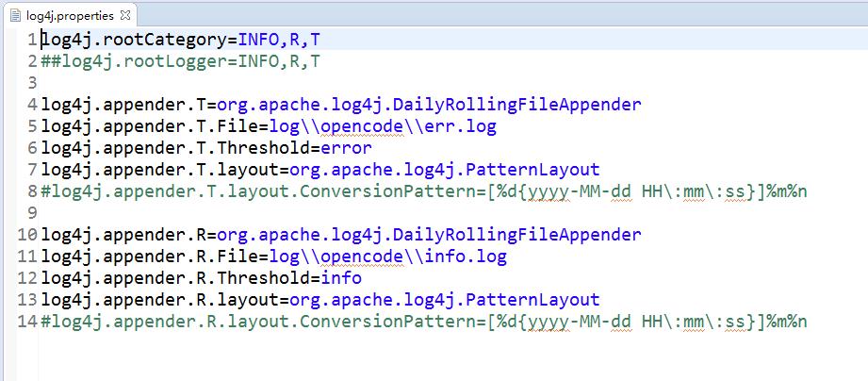Click line number 3 in gutter
868x381 pixels.
32,83
